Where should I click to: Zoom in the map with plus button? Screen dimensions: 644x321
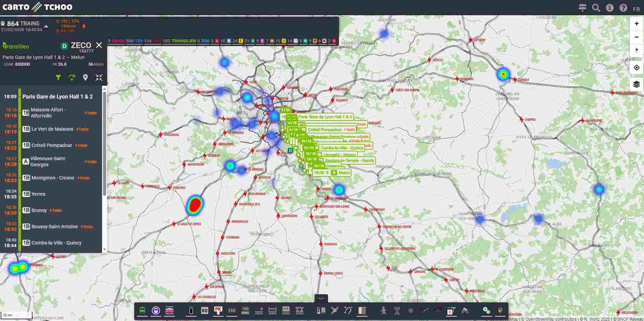click(636, 24)
